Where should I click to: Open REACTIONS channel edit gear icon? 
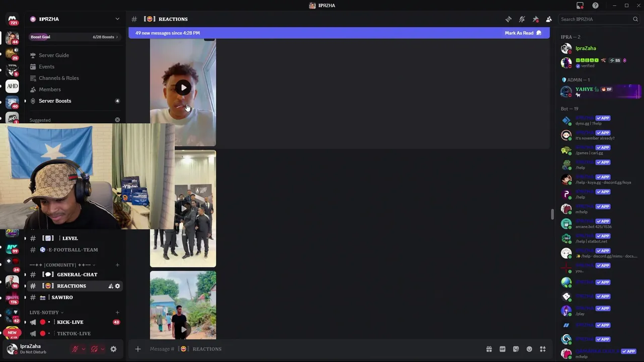(118, 286)
